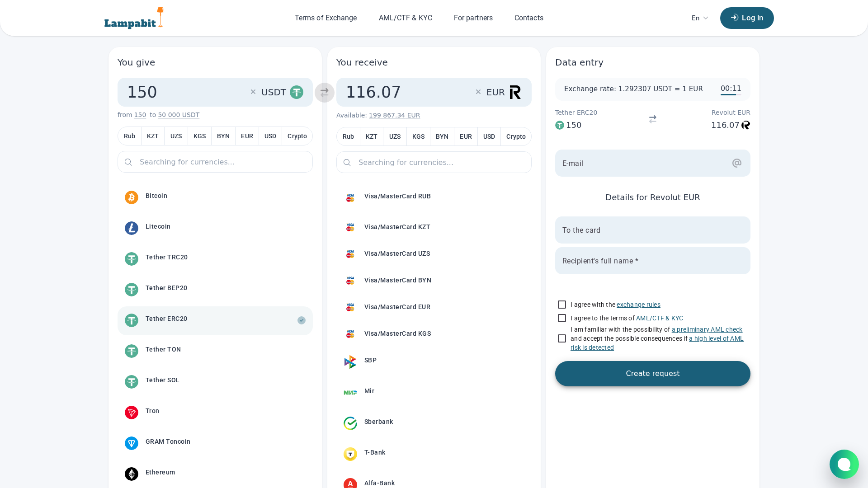
Task: Select Sberbank as receive method
Action: click(x=434, y=423)
